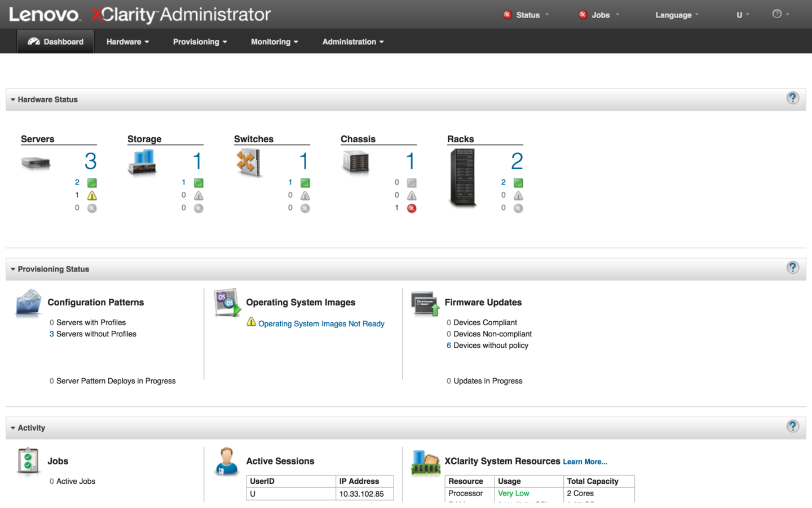Open help for Activity section
Image resolution: width=812 pixels, height=508 pixels.
click(x=792, y=426)
